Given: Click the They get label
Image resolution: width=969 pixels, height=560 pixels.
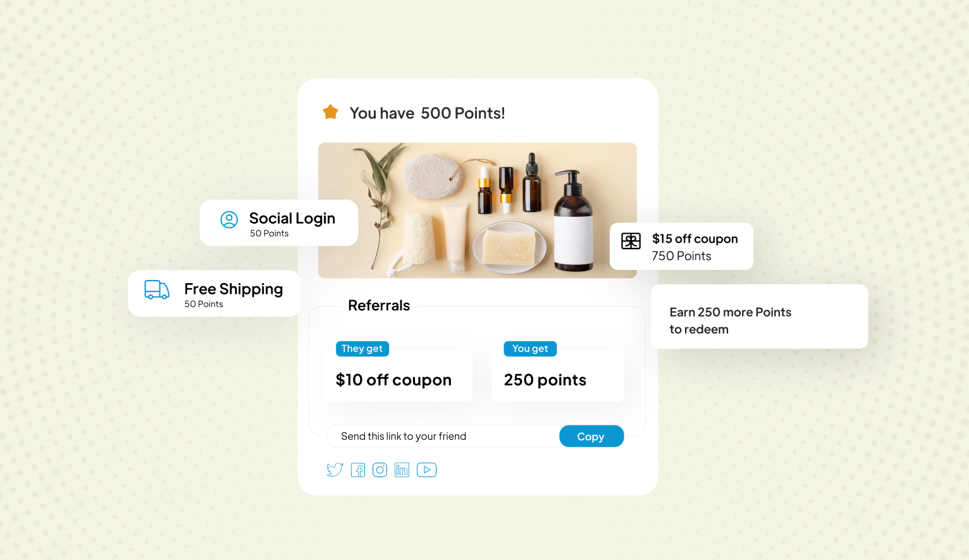Looking at the screenshot, I should click(362, 349).
